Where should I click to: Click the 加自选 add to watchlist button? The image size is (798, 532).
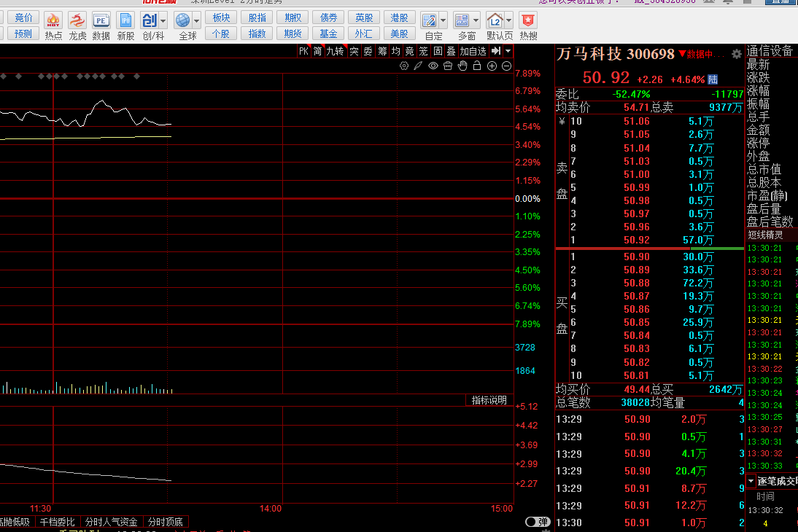tap(473, 51)
